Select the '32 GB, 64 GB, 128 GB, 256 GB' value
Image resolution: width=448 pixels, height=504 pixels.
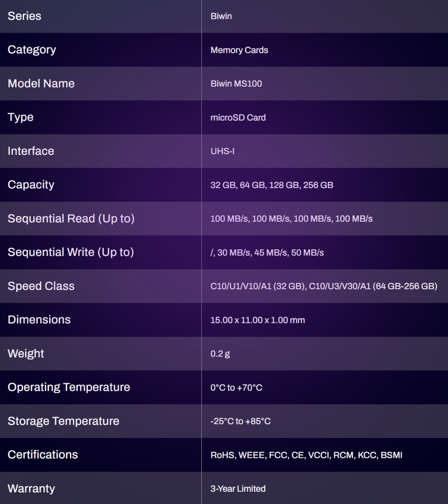(272, 185)
